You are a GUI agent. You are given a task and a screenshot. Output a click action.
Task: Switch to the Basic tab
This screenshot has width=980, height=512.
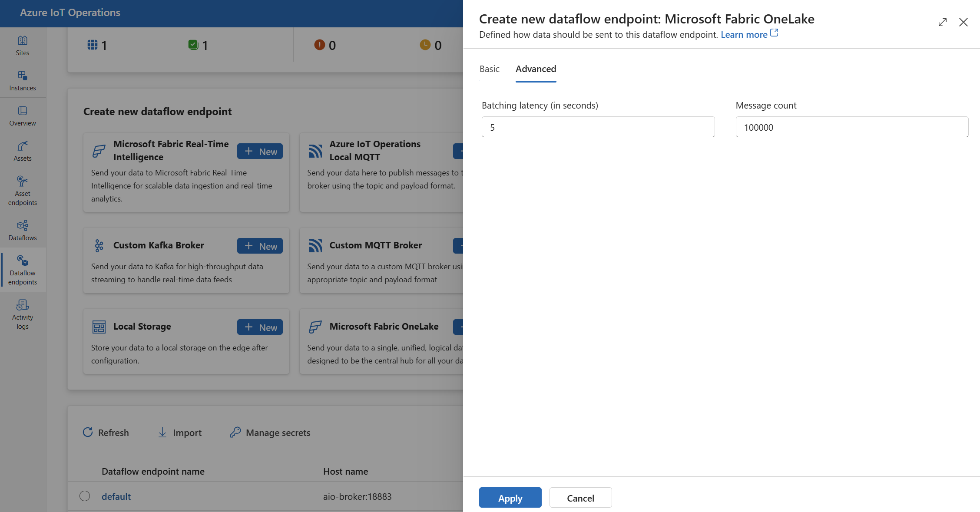(490, 68)
